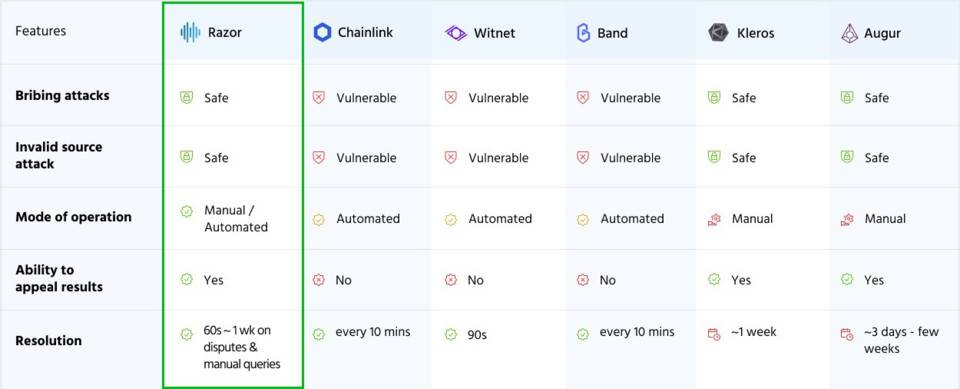Click Razor's 'Manual / Automated' text

pyautogui.click(x=236, y=219)
